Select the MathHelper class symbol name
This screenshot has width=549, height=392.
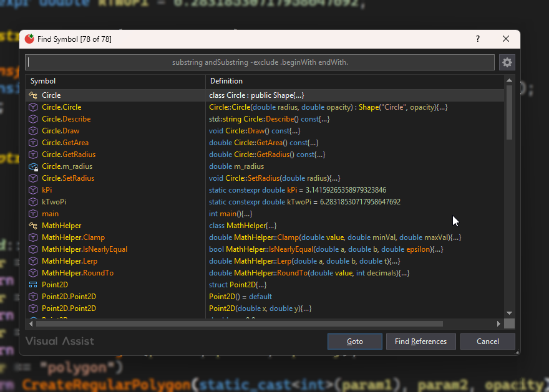(62, 226)
